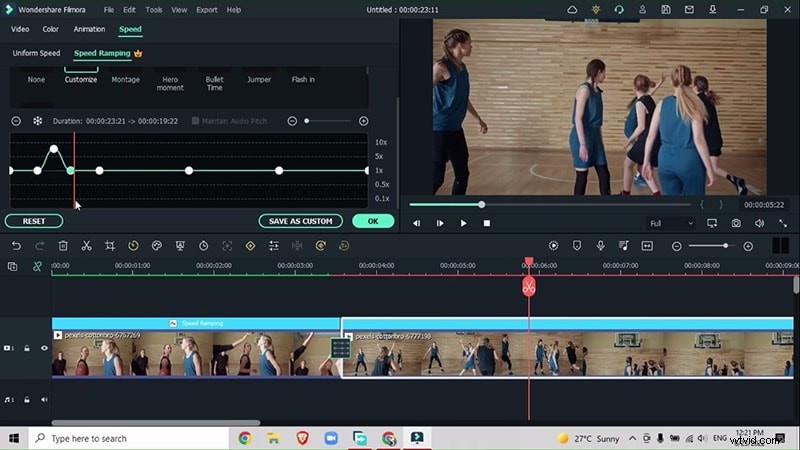The width and height of the screenshot is (800, 450).
Task: Open the crop tool in timeline toolbar
Action: click(110, 246)
